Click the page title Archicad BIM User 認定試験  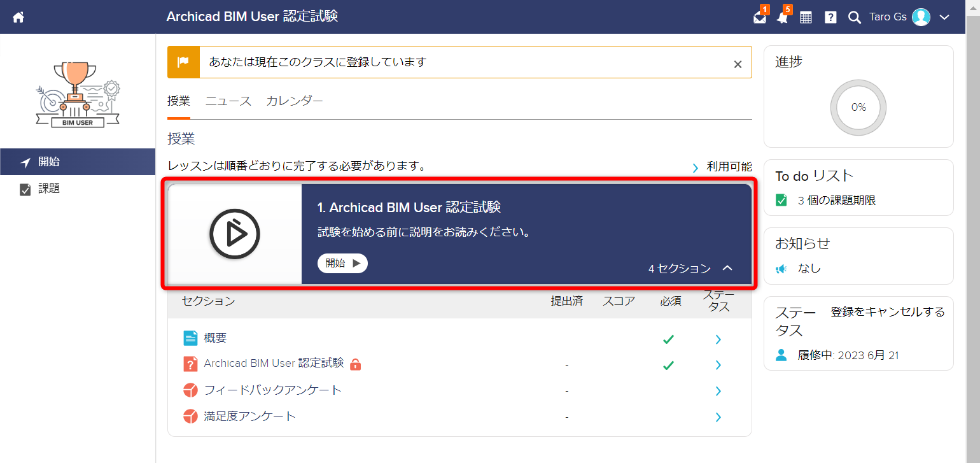coord(252,17)
